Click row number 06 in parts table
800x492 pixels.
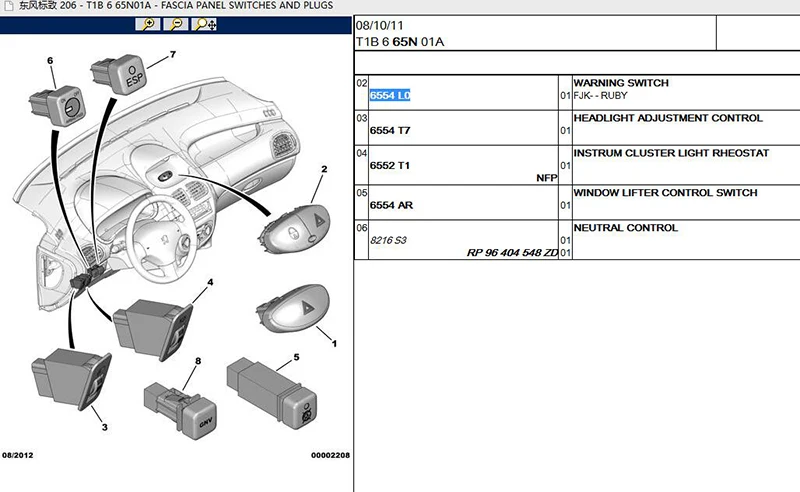pyautogui.click(x=362, y=228)
